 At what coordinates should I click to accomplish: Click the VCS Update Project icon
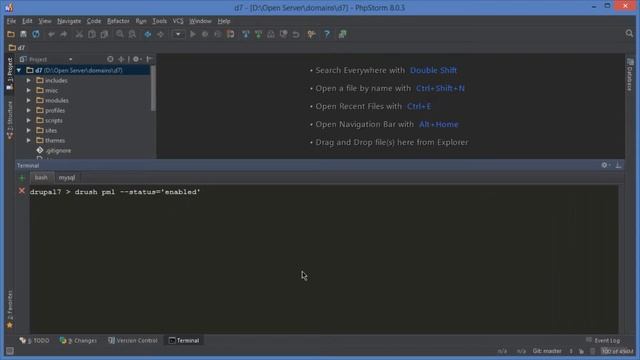tap(246, 34)
